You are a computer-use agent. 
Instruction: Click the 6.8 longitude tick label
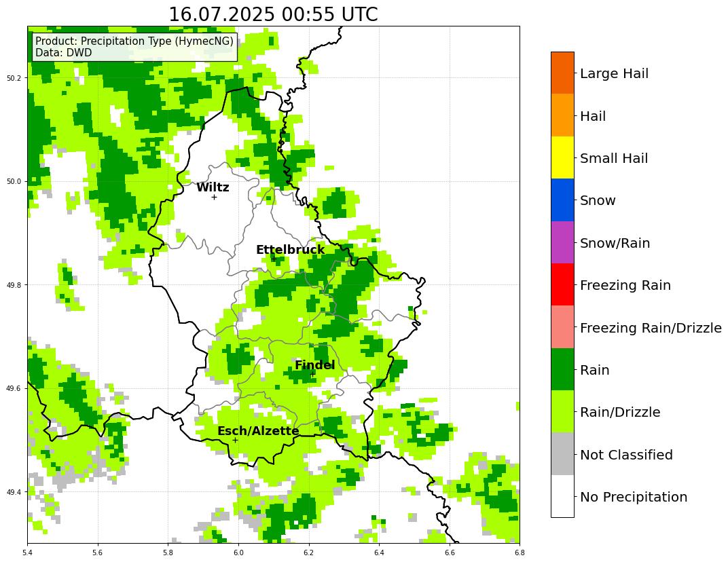520,552
